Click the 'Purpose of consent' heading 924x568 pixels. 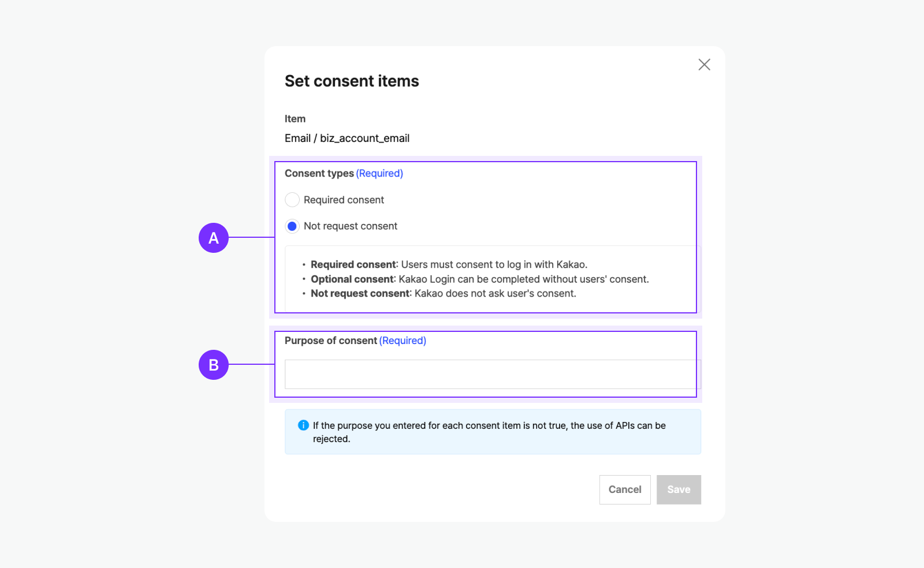(x=330, y=341)
